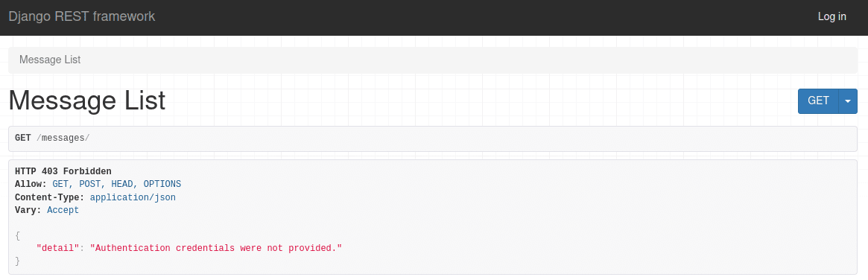Click the "detail" JSON key
Image resolution: width=868 pixels, height=280 pixels.
(58, 248)
